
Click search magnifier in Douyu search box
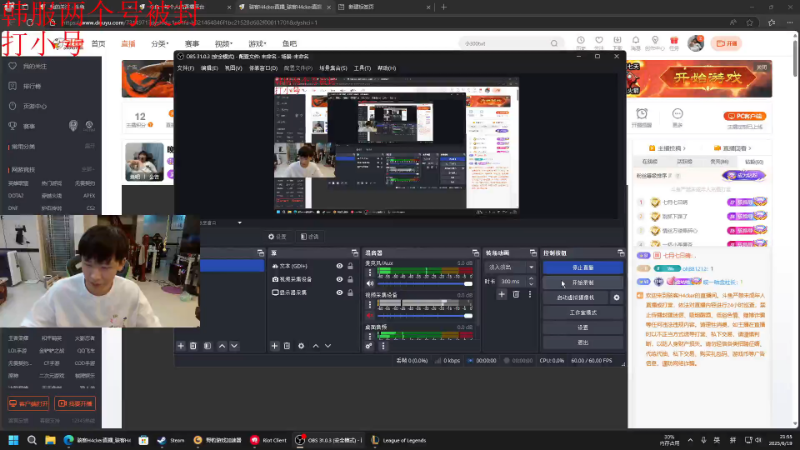[x=554, y=43]
